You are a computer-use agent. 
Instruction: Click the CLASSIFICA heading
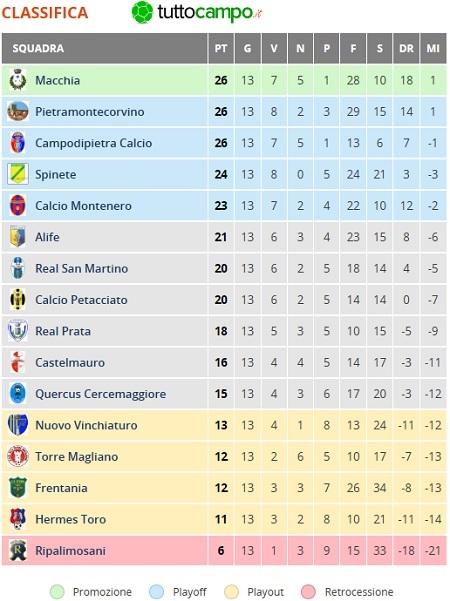pyautogui.click(x=45, y=13)
